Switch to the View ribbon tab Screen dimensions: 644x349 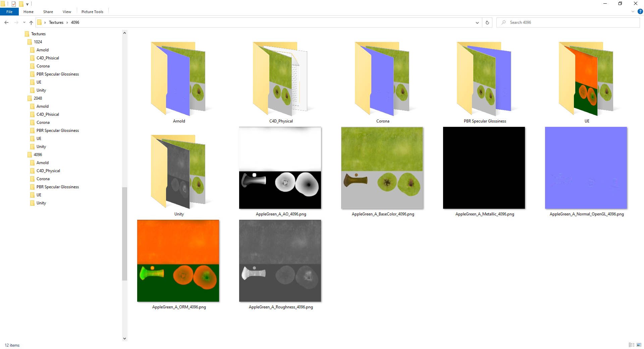pos(67,12)
